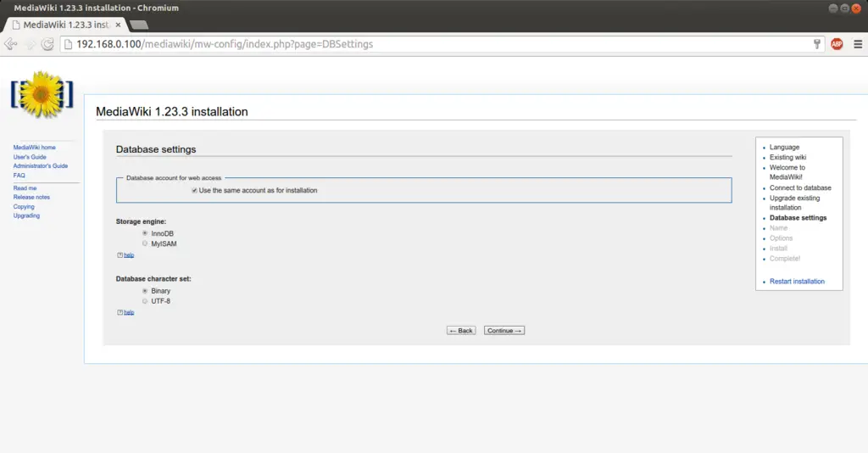The height and width of the screenshot is (453, 868).
Task: Click the greyed Name step
Action: click(778, 228)
